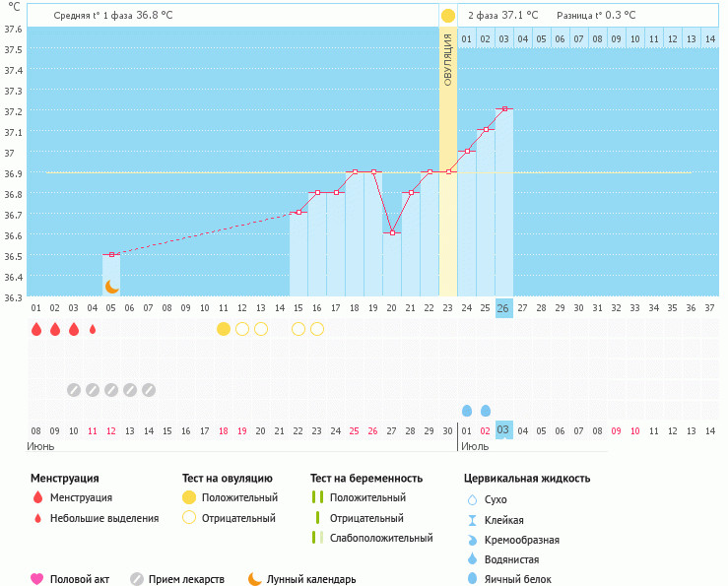Click the yellow sun icon in the top header

point(448,16)
